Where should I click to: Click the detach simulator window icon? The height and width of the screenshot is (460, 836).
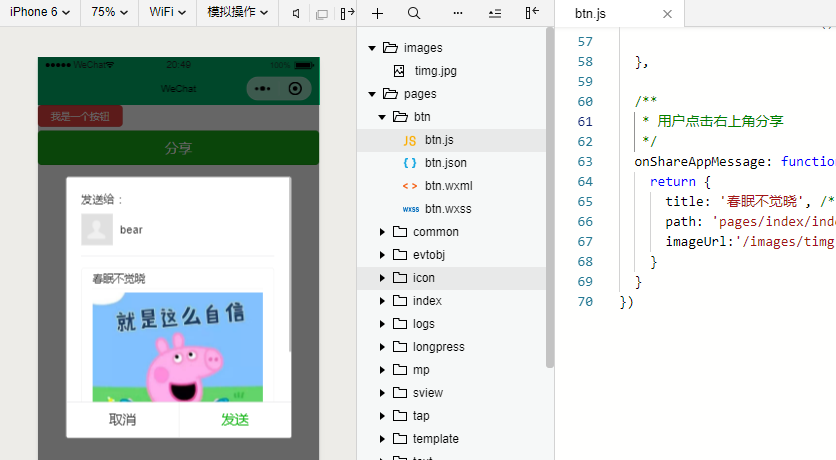pyautogui.click(x=321, y=14)
